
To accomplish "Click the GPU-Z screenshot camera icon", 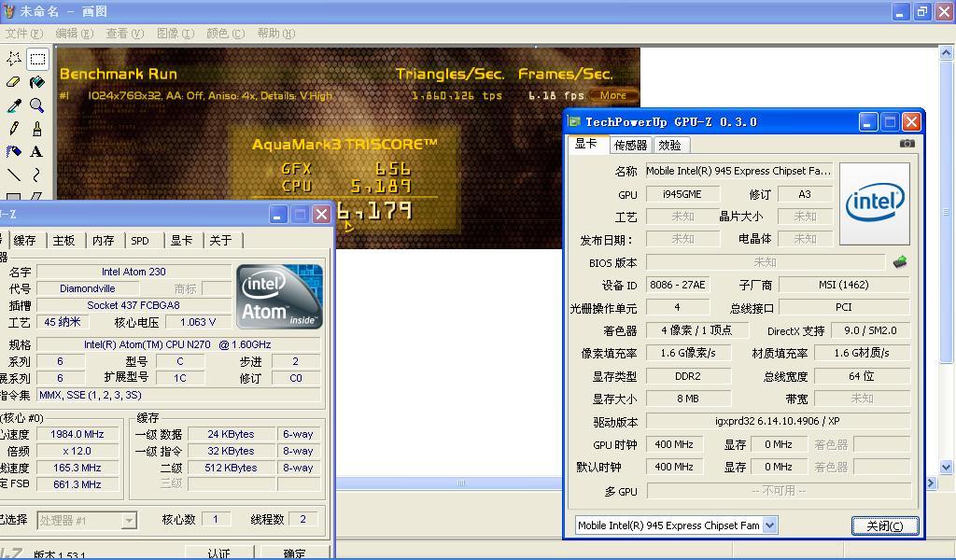I will (907, 143).
